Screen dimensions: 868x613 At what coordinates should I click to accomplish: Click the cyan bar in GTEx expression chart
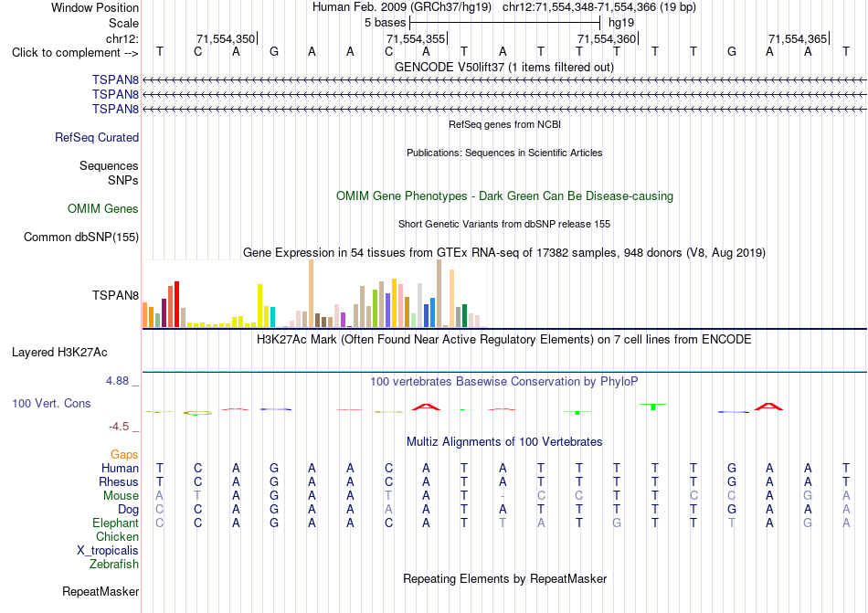272,317
